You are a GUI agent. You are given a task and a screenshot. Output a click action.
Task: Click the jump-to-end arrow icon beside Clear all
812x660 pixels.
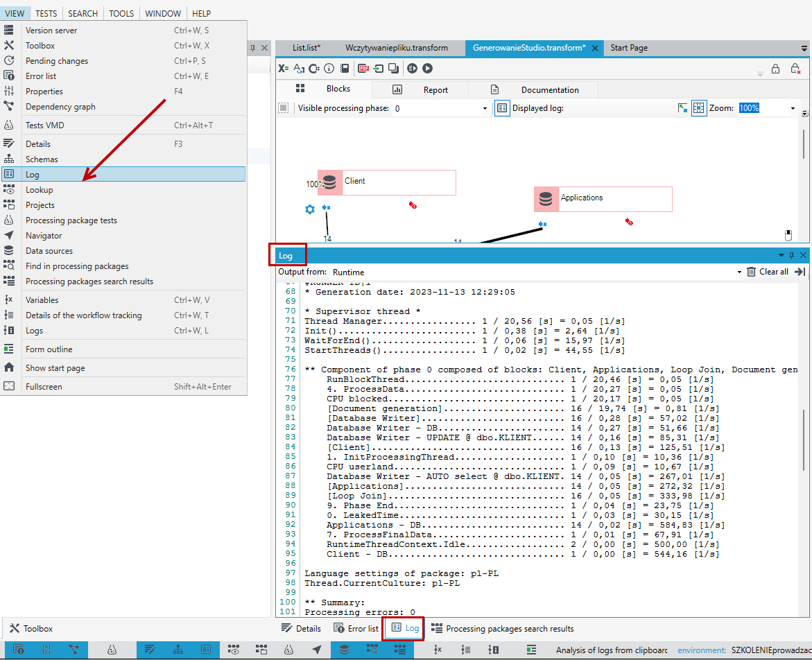(800, 272)
